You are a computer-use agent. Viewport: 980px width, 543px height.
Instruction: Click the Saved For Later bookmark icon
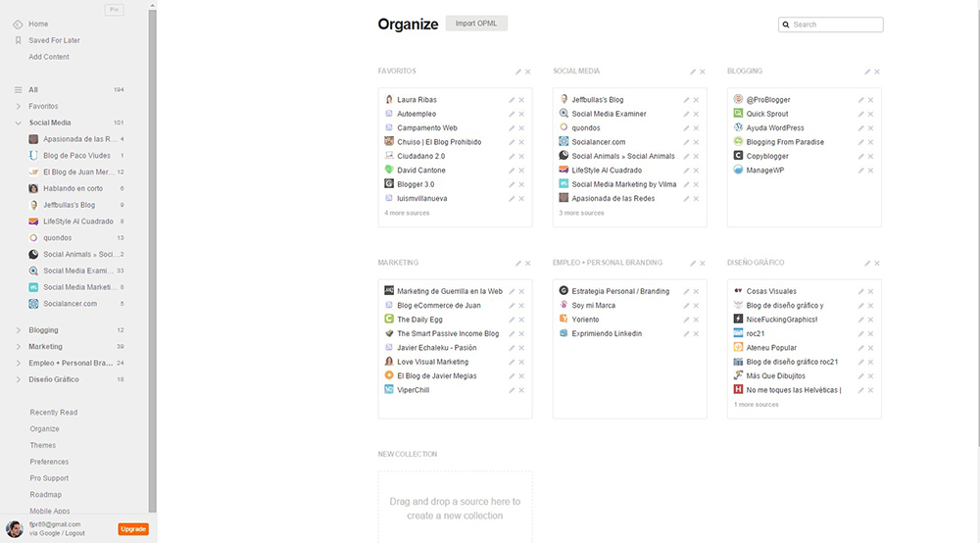tap(19, 40)
